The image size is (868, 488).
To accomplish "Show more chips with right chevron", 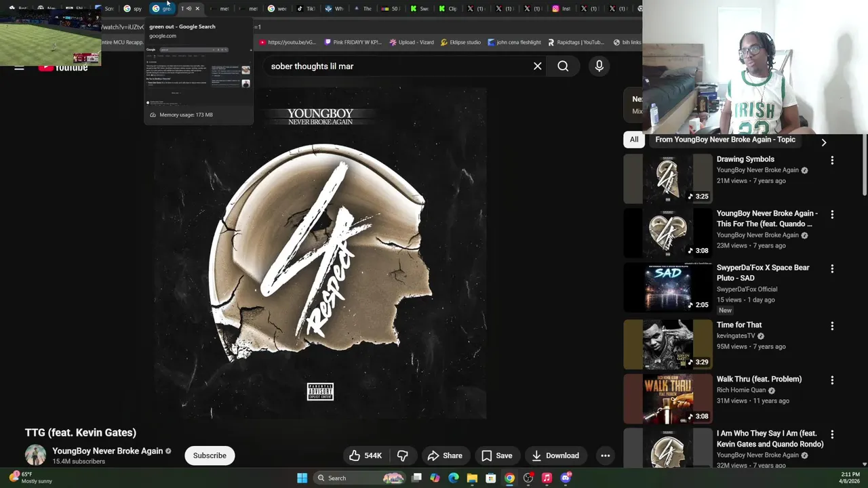I will coord(824,142).
